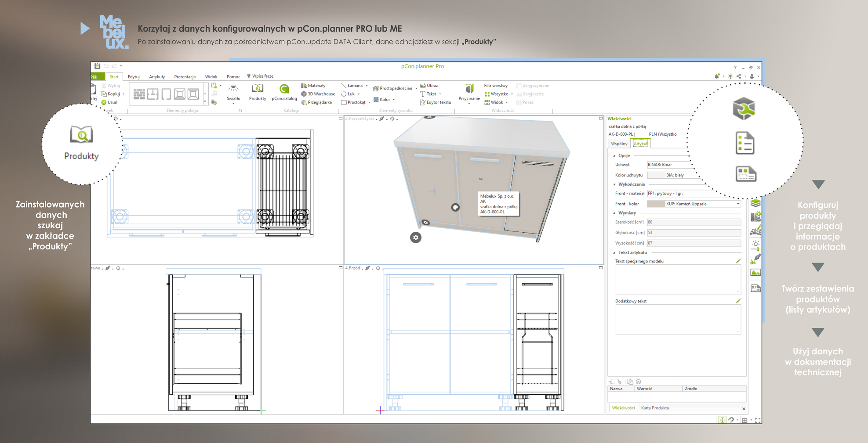
Task: Click the Głębokość [cm] field
Action: click(x=694, y=233)
